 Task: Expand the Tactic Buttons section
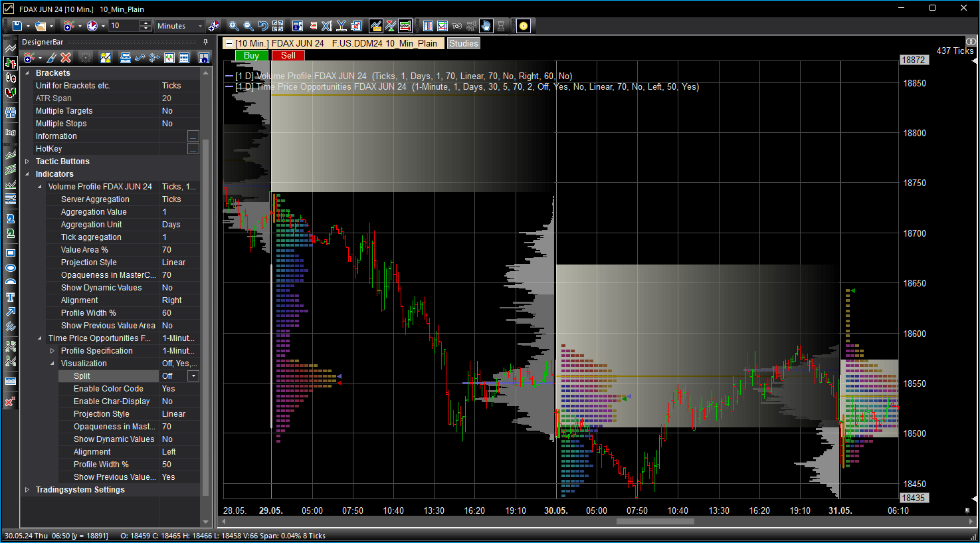point(27,162)
